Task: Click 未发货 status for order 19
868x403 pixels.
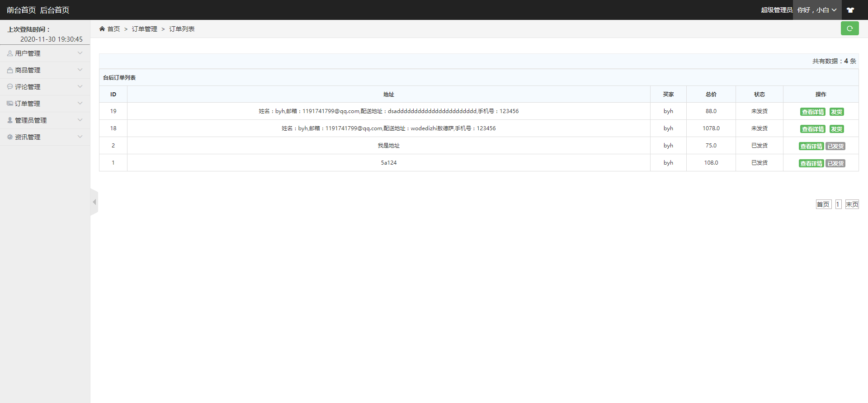Action: [x=759, y=111]
